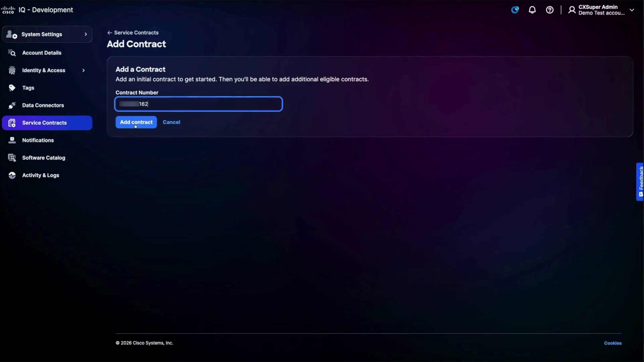The height and width of the screenshot is (362, 644).
Task: Click the Add contract button
Action: coord(136,122)
